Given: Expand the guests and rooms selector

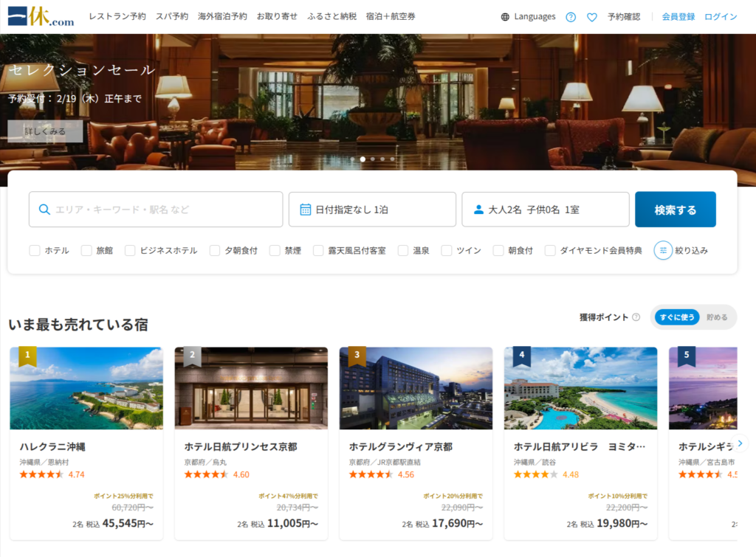Looking at the screenshot, I should (545, 210).
